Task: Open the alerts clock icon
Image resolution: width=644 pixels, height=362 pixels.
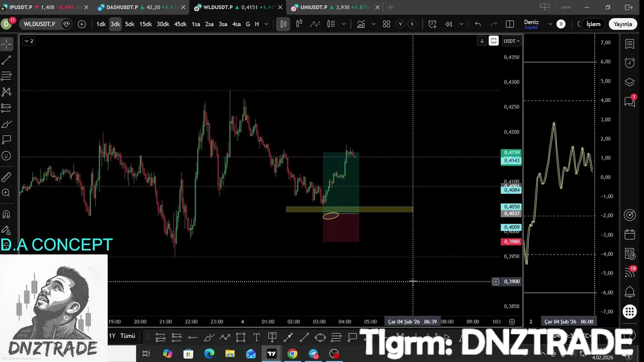Action: coord(629,63)
